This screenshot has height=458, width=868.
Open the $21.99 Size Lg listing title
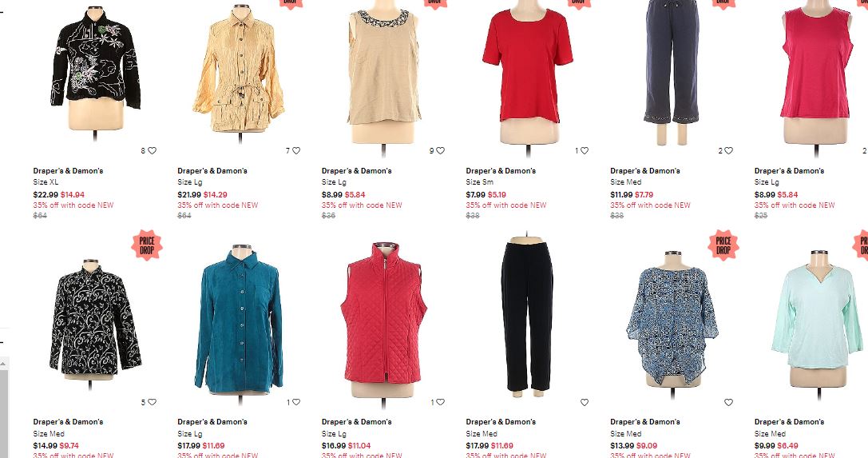pos(212,170)
